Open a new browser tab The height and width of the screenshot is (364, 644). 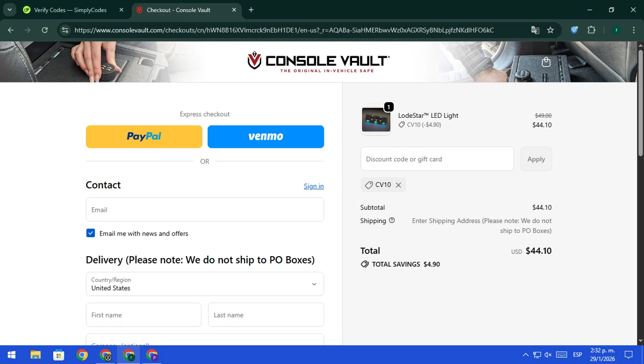tap(251, 10)
